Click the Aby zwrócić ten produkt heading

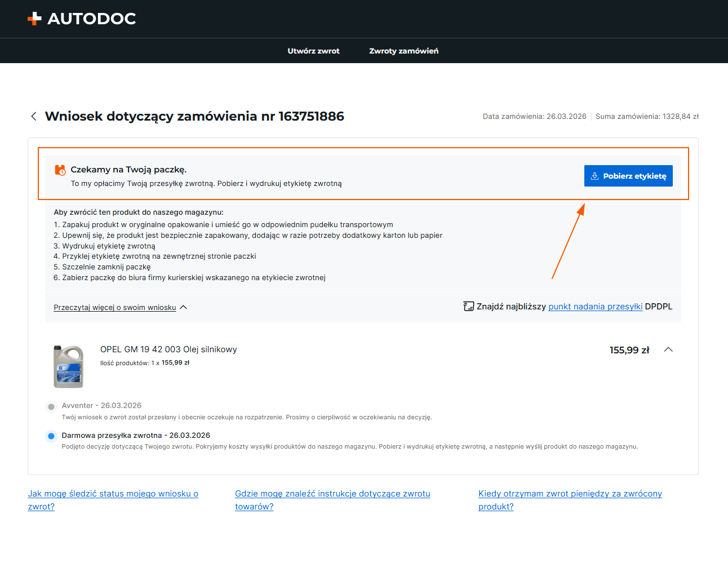click(139, 212)
